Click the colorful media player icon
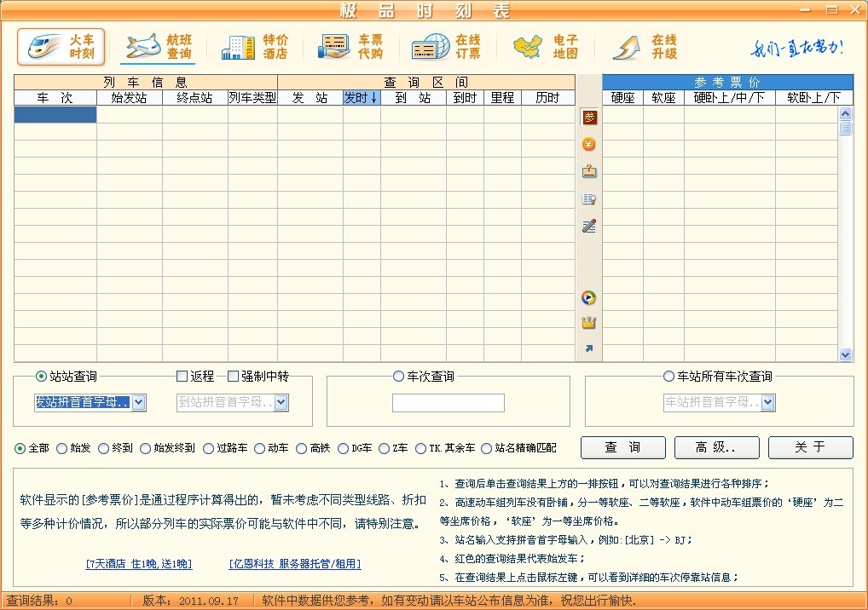Image resolution: width=868 pixels, height=610 pixels. pos(589,298)
